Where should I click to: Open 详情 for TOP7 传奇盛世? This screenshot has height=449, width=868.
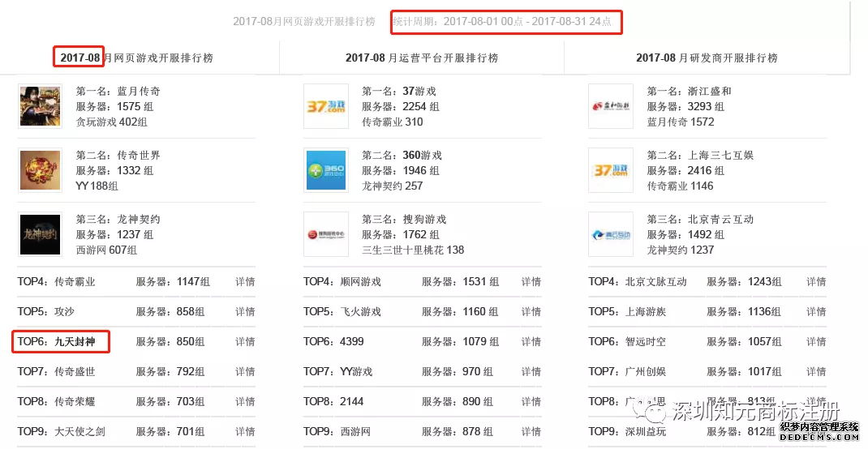coord(245,371)
